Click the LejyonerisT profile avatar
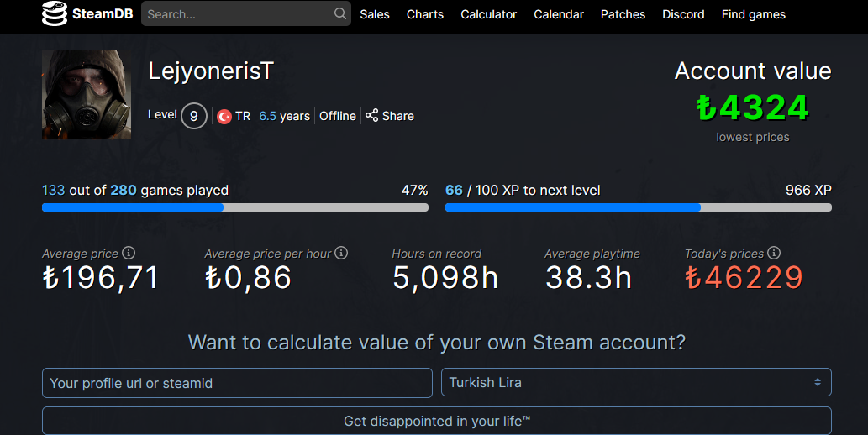 (87, 95)
